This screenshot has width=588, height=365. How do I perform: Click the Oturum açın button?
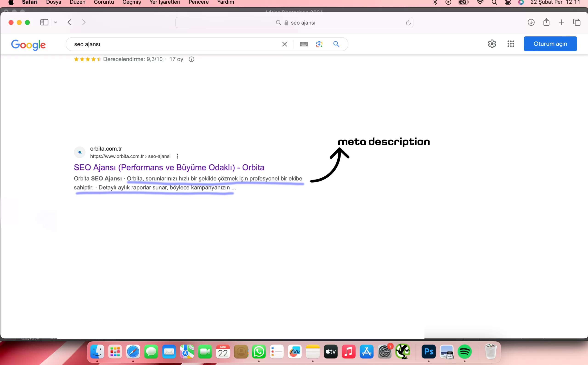coord(550,44)
